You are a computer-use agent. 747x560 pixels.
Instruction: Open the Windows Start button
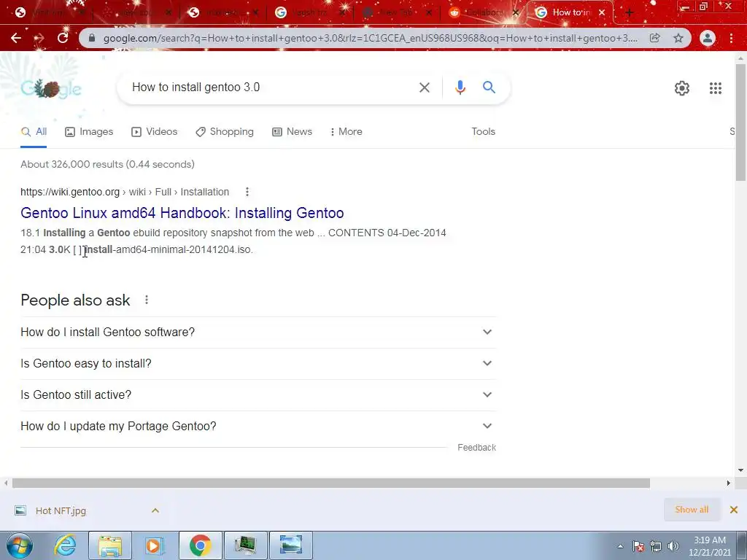[20, 545]
